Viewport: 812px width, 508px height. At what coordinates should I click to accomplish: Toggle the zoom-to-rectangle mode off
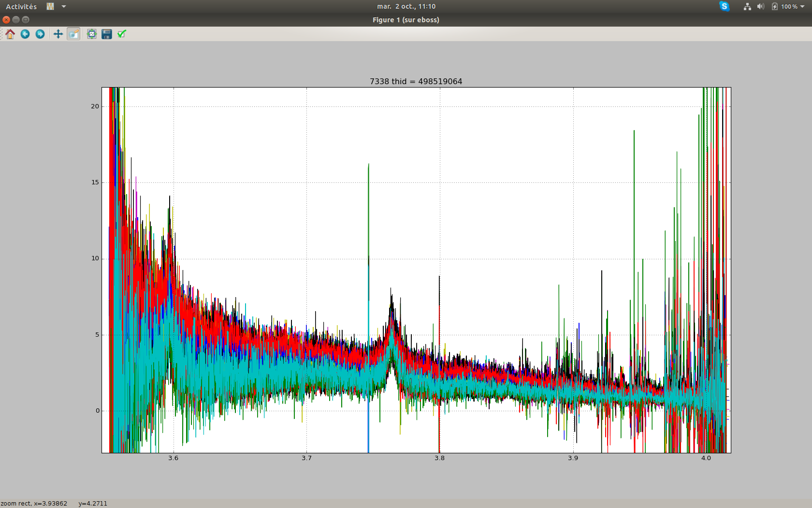coord(73,34)
